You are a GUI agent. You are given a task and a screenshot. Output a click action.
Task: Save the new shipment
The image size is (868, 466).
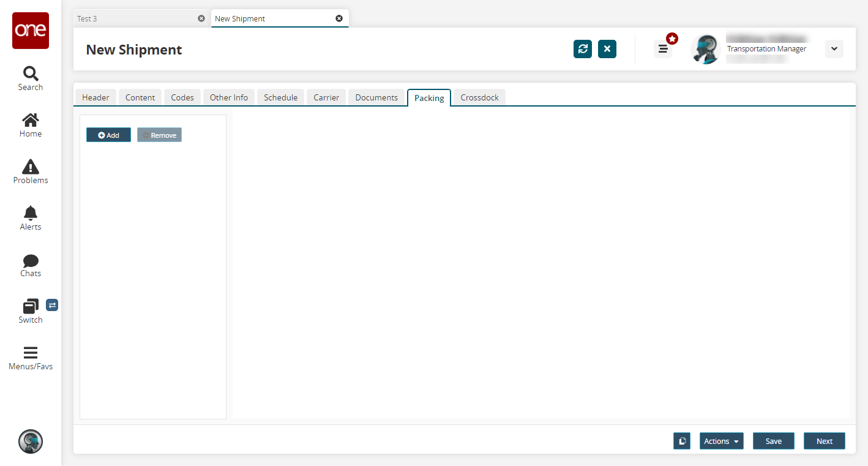coord(774,441)
